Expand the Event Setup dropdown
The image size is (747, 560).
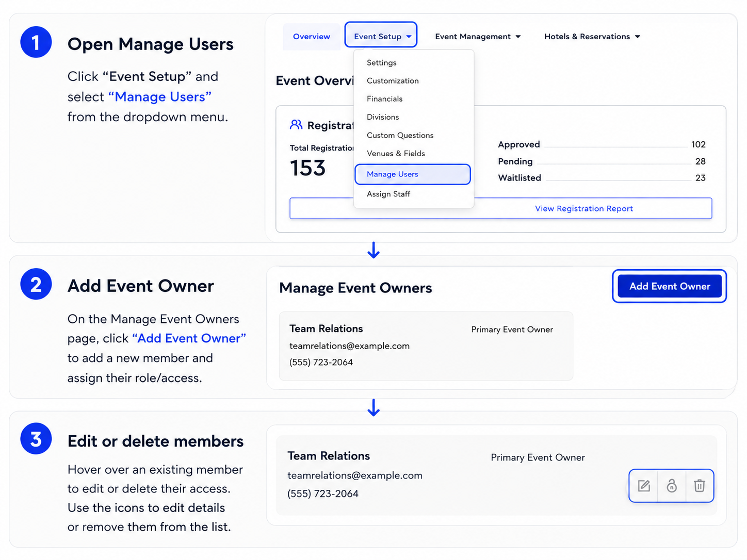tap(381, 35)
